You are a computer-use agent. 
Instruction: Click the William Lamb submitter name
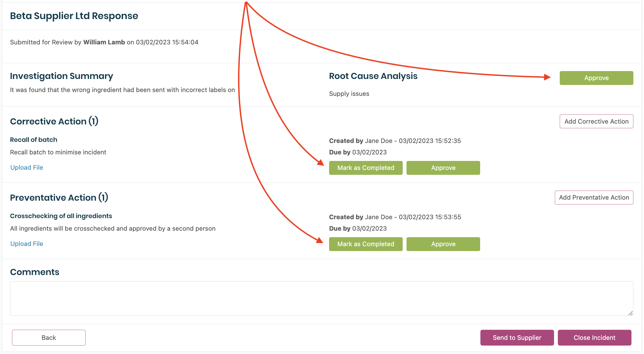pos(104,42)
